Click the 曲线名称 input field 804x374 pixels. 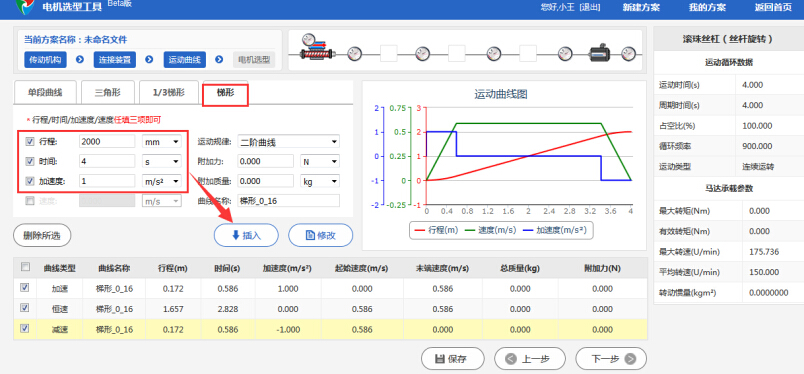(x=289, y=201)
